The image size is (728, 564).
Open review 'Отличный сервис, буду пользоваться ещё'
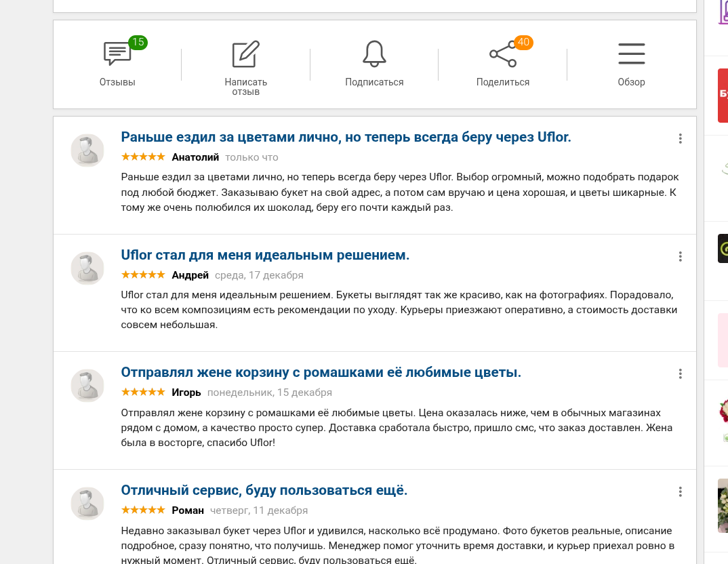point(264,490)
